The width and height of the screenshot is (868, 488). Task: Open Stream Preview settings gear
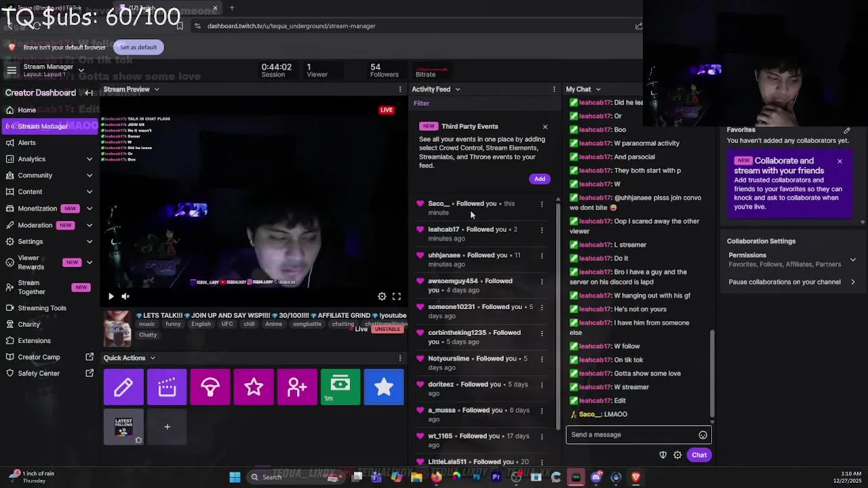382,296
